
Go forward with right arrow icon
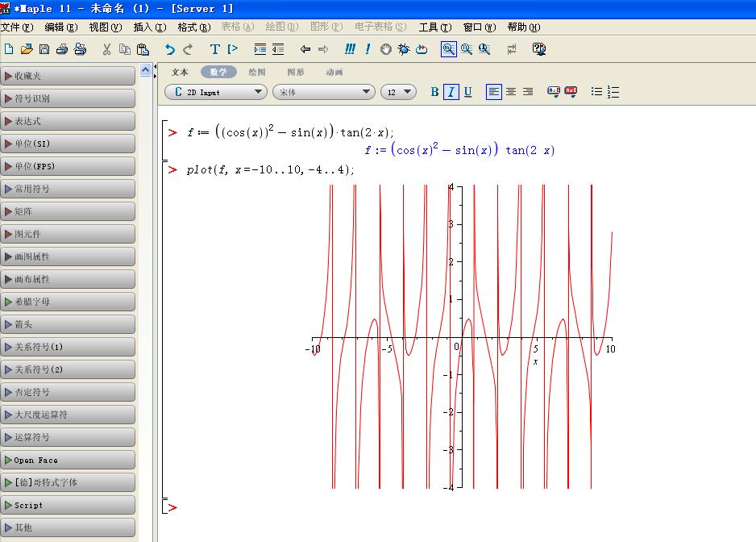pos(323,48)
